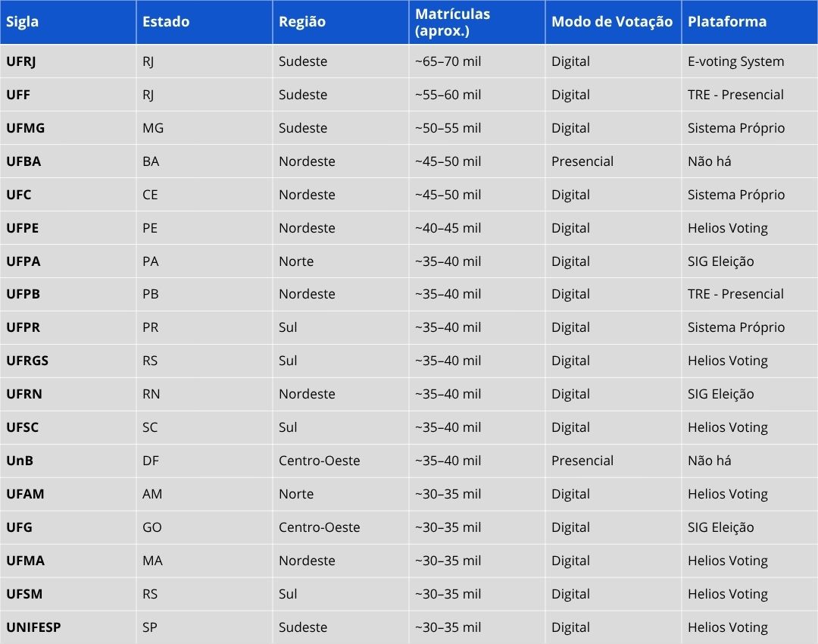Click the UFRJ row label

click(21, 61)
